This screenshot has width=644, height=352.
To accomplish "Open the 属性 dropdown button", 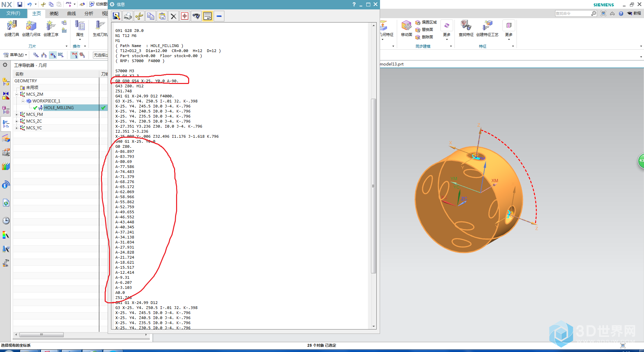I will coord(80,30).
